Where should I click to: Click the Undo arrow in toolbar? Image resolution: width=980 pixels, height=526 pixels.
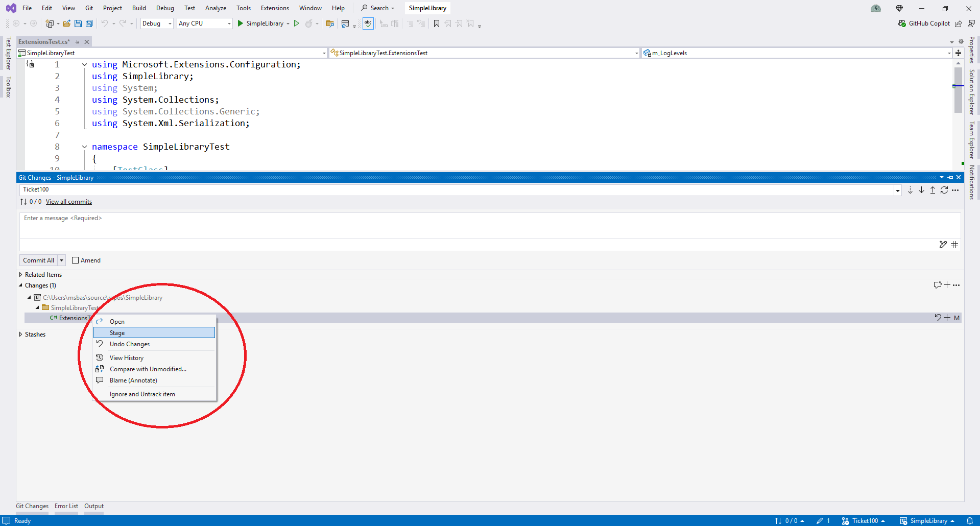click(105, 23)
